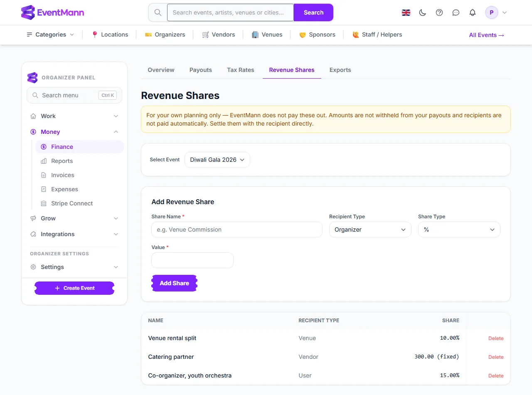This screenshot has width=532, height=395.
Task: Go to Locations in the nav bar
Action: [x=110, y=35]
